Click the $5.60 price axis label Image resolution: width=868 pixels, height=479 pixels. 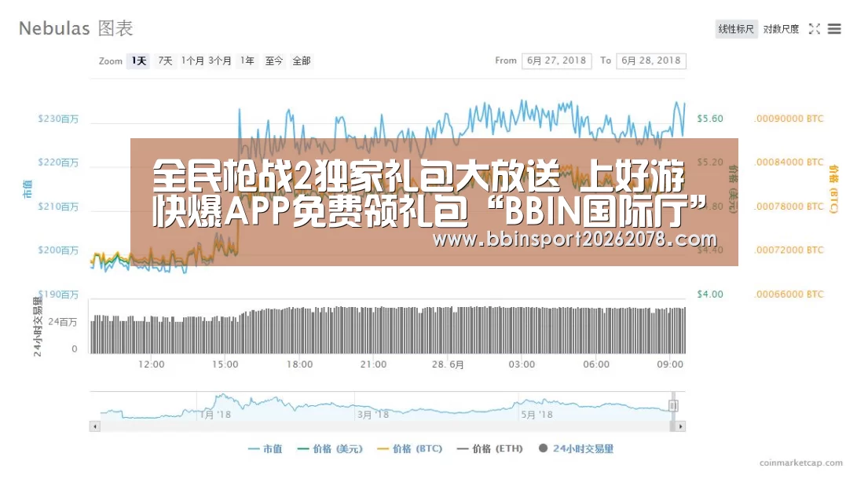[x=709, y=119]
